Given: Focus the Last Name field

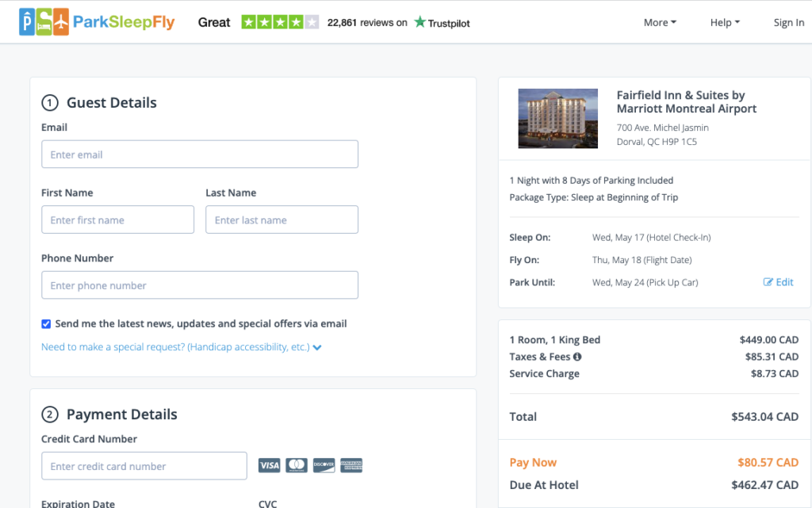Looking at the screenshot, I should (x=282, y=220).
